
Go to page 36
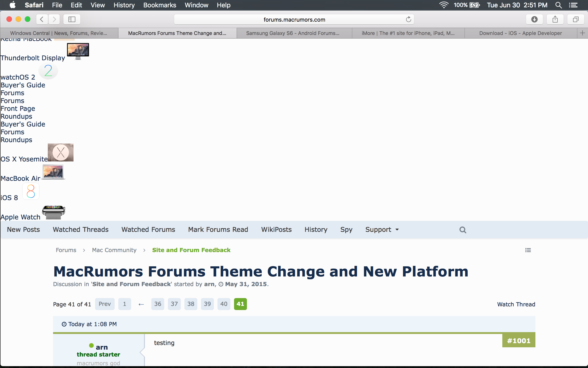[158, 304]
